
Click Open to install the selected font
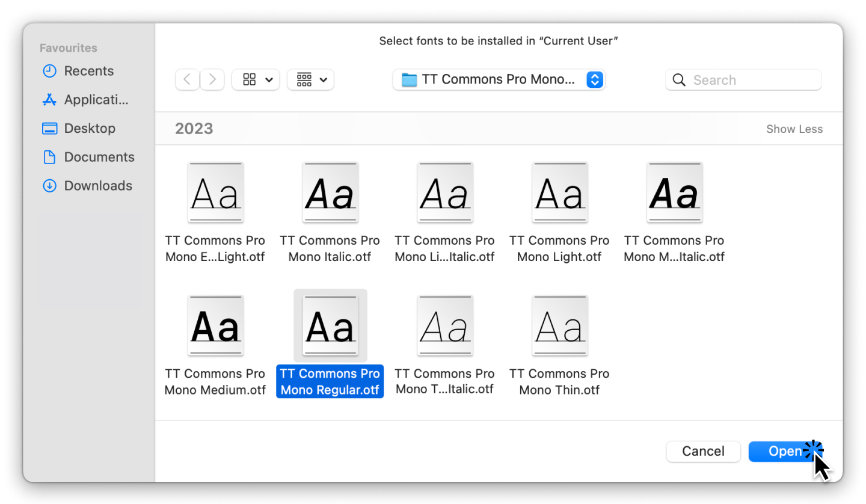click(785, 452)
